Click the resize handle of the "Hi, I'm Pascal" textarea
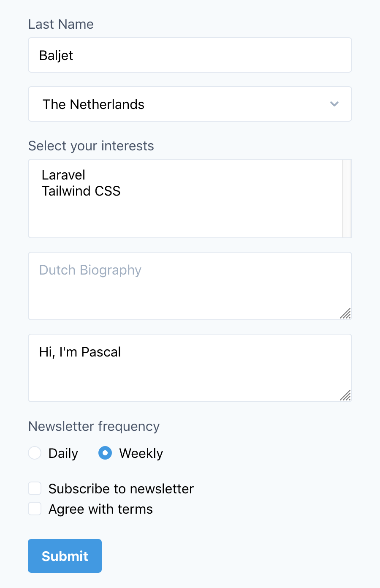Image resolution: width=380 pixels, height=588 pixels. 345,395
